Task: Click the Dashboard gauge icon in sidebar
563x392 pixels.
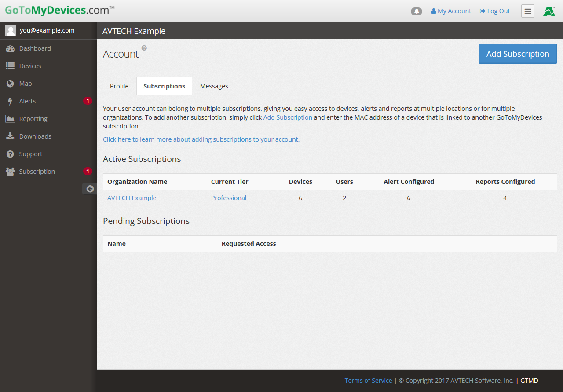Action: pos(10,48)
